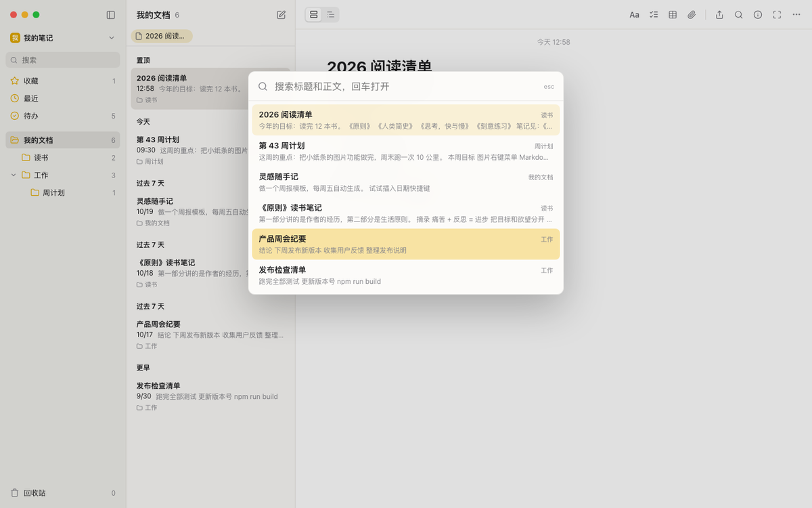This screenshot has width=812, height=508.
Task: Click the esc badge in search popup
Action: (x=549, y=87)
